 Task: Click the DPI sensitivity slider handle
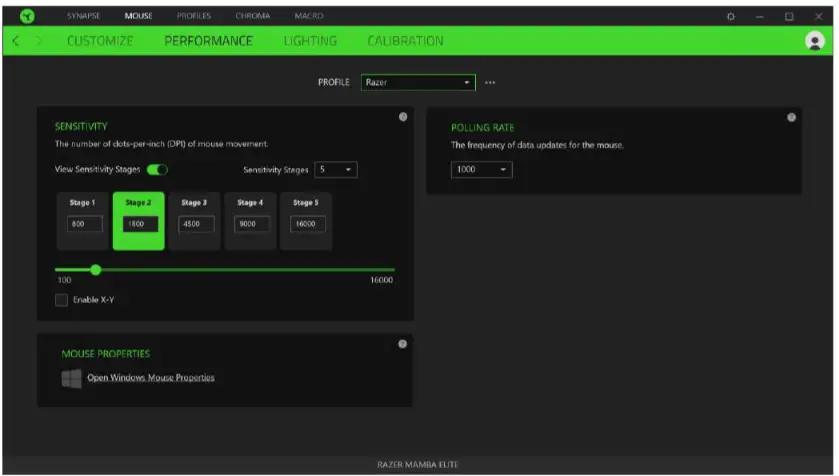(x=96, y=270)
